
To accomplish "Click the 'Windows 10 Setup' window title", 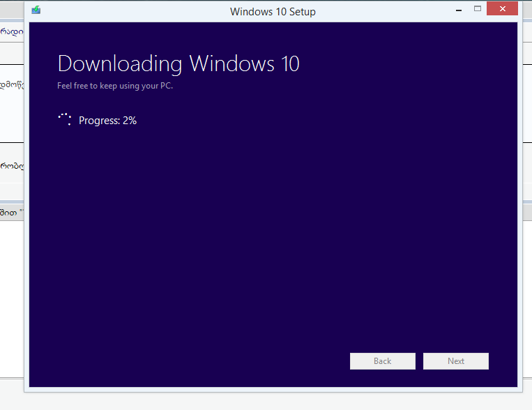I will (273, 12).
